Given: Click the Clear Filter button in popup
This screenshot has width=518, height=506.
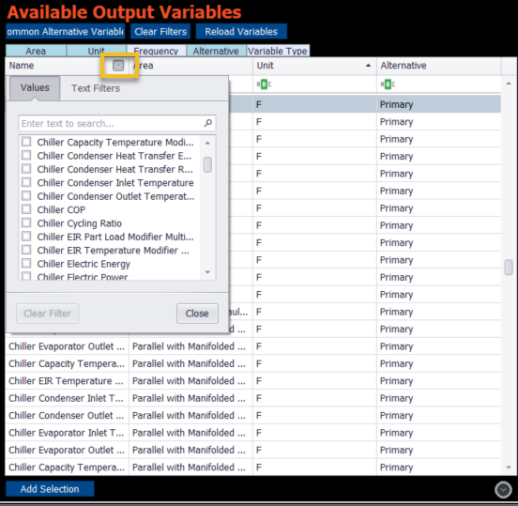Looking at the screenshot, I should (47, 313).
